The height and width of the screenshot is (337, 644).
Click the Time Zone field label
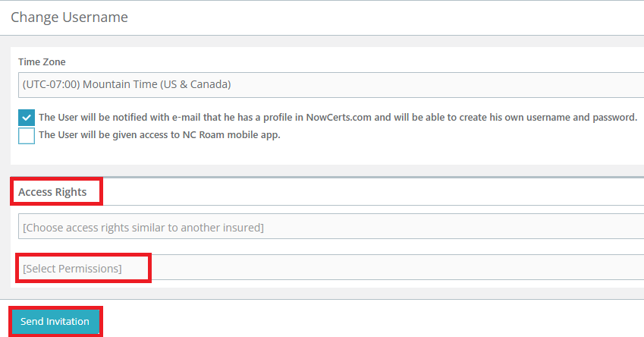[42, 61]
